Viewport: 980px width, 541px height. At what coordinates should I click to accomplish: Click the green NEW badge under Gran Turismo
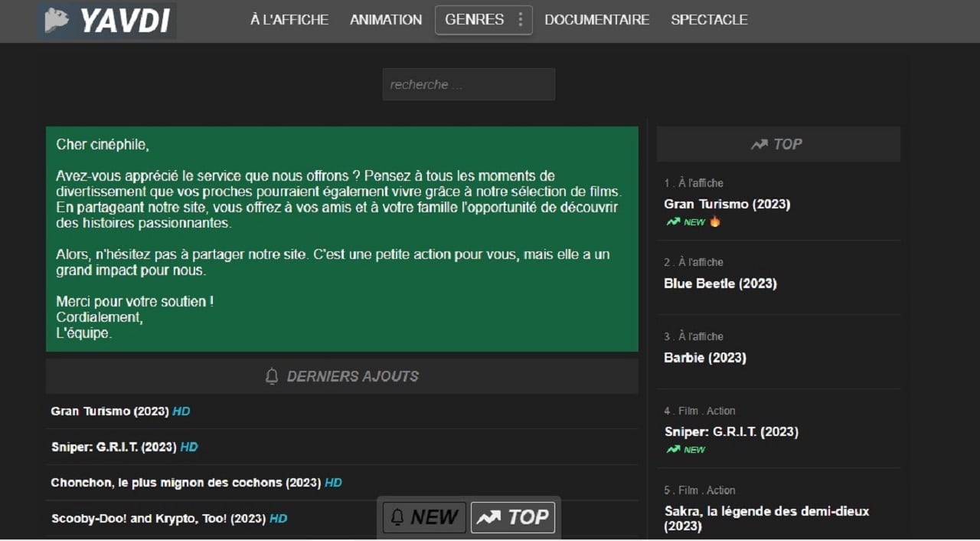tap(686, 222)
